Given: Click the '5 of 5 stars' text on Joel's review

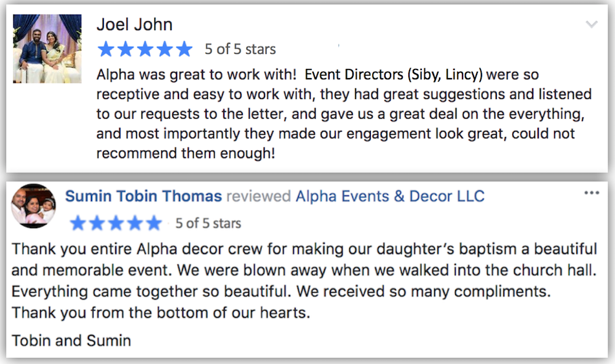Looking at the screenshot, I should tap(240, 49).
